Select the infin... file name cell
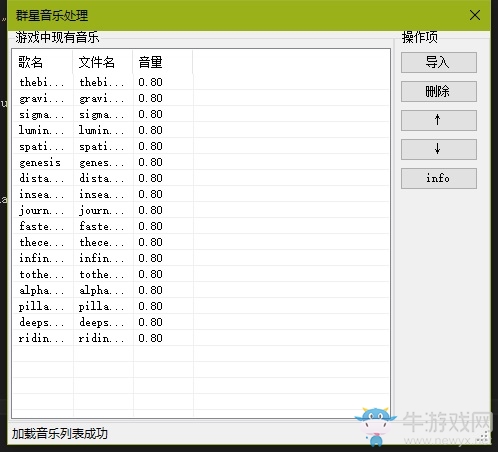This screenshot has width=498, height=452. 102,258
